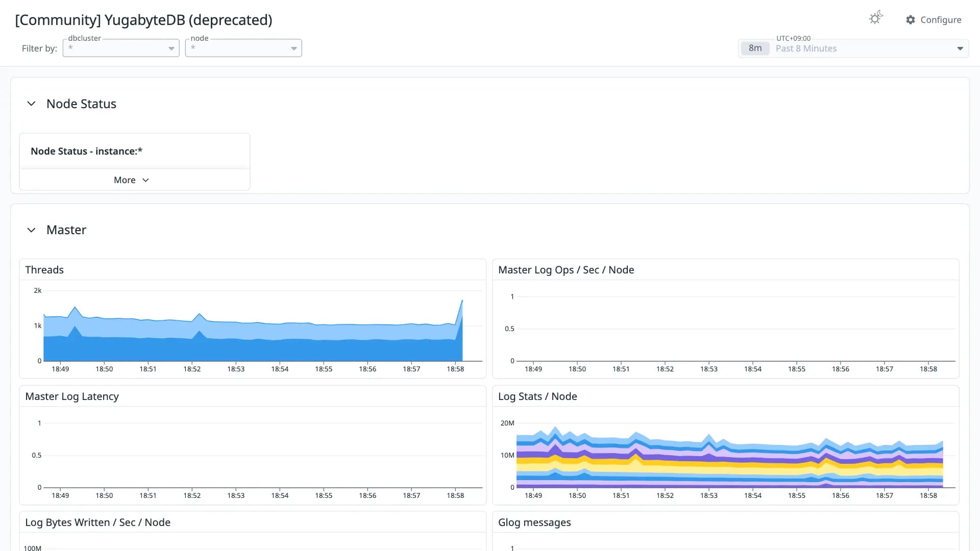The width and height of the screenshot is (980, 551).
Task: Click the Node Status - instance:* title
Action: [x=87, y=151]
